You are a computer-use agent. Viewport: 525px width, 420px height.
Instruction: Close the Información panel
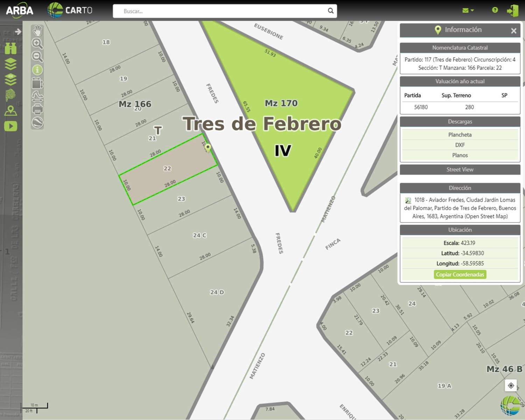click(x=514, y=31)
